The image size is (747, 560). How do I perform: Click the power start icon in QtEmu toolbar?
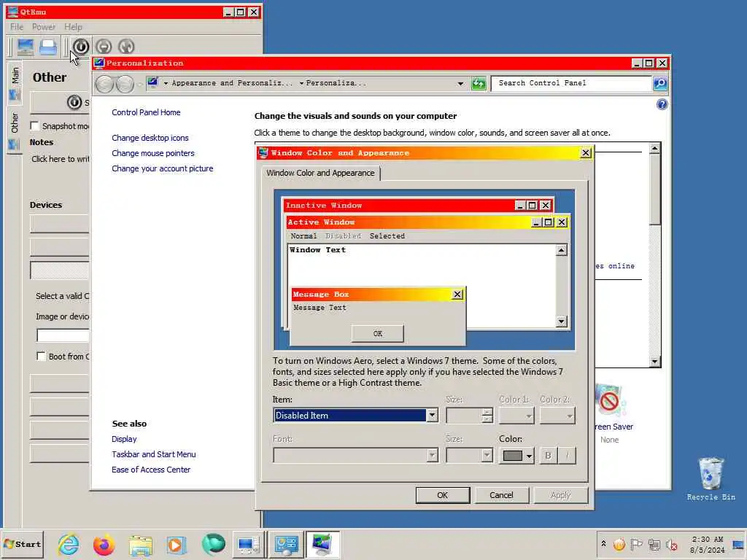point(80,47)
